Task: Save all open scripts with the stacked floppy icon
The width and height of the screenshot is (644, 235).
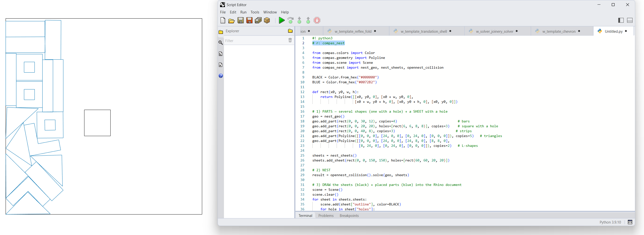Action: tap(258, 20)
